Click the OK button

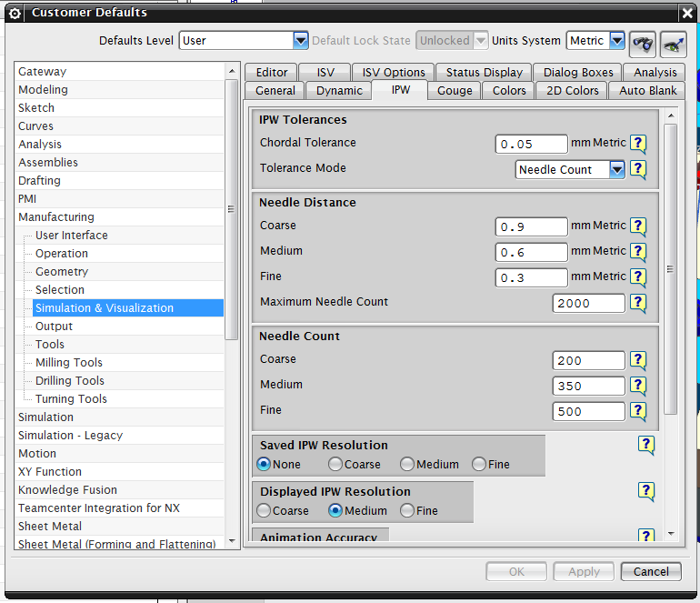tap(516, 572)
